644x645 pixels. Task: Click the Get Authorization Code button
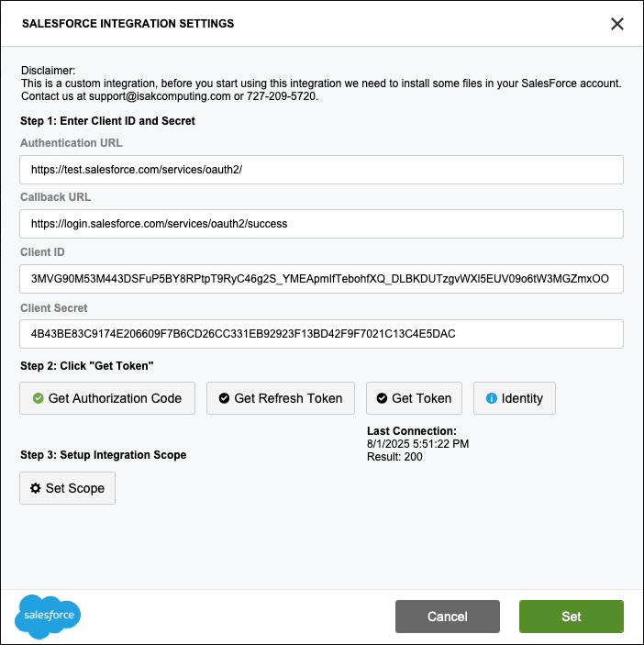tap(107, 398)
